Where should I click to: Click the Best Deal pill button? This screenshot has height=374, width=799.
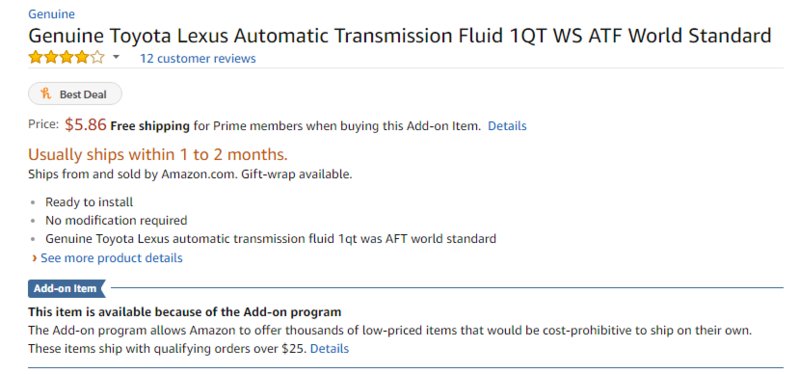[x=75, y=94]
